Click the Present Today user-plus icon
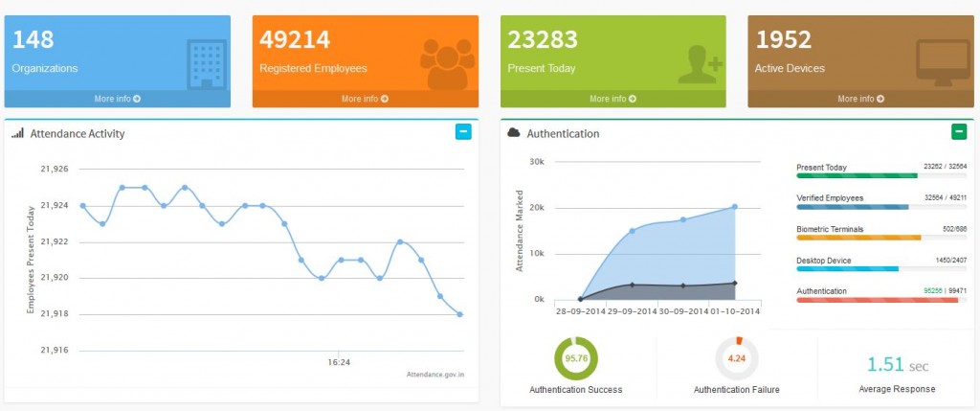 pos(700,64)
